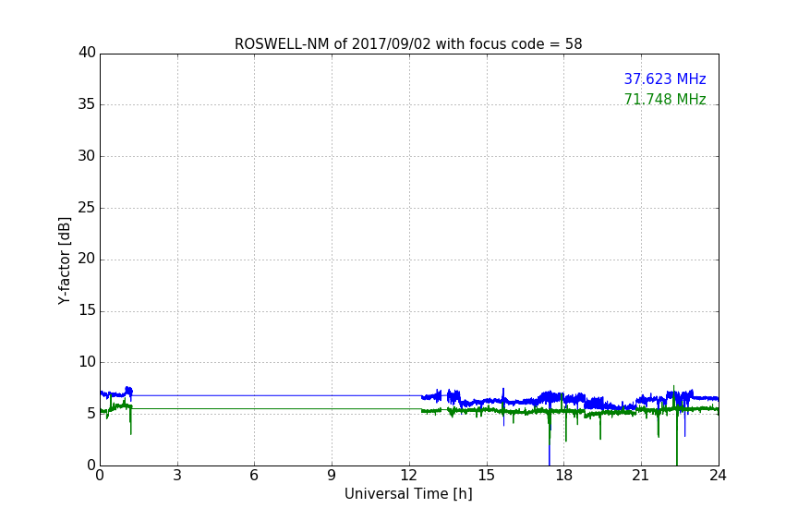Click x-axis tick label 12
Viewport: 798px width, 532px height.
[x=408, y=476]
